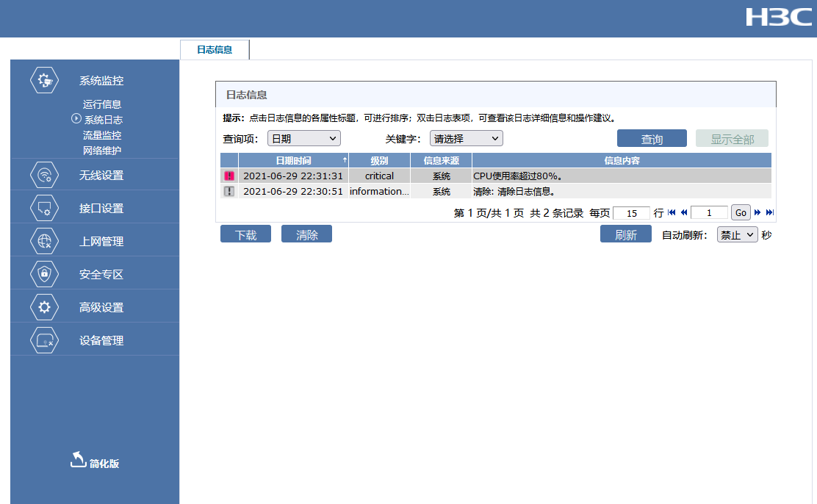Image resolution: width=817 pixels, height=504 pixels.
Task: Click the H3C logo
Action: click(x=779, y=17)
